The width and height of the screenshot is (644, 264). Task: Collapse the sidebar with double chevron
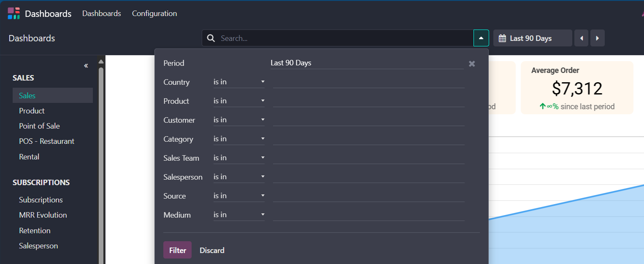pyautogui.click(x=86, y=66)
